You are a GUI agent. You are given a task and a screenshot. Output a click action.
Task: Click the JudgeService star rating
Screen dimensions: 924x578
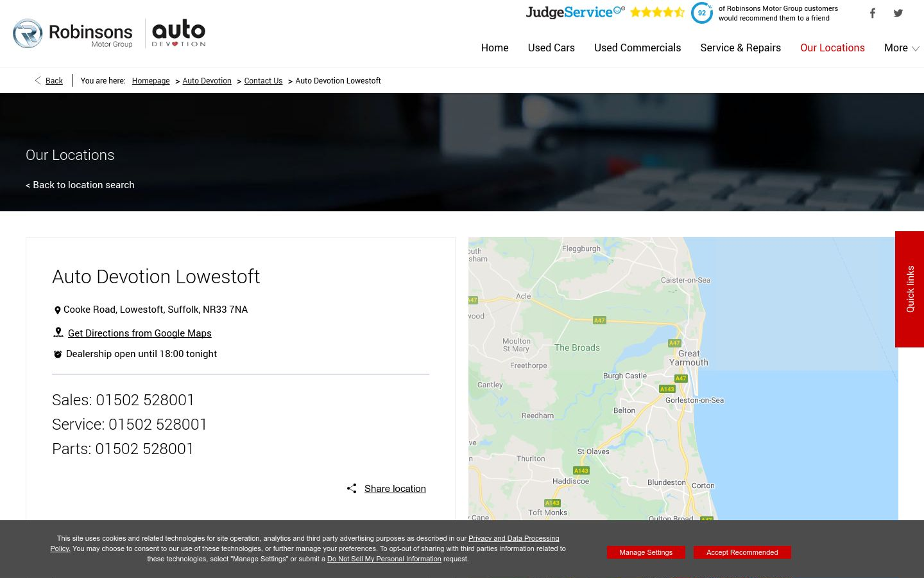(x=657, y=12)
